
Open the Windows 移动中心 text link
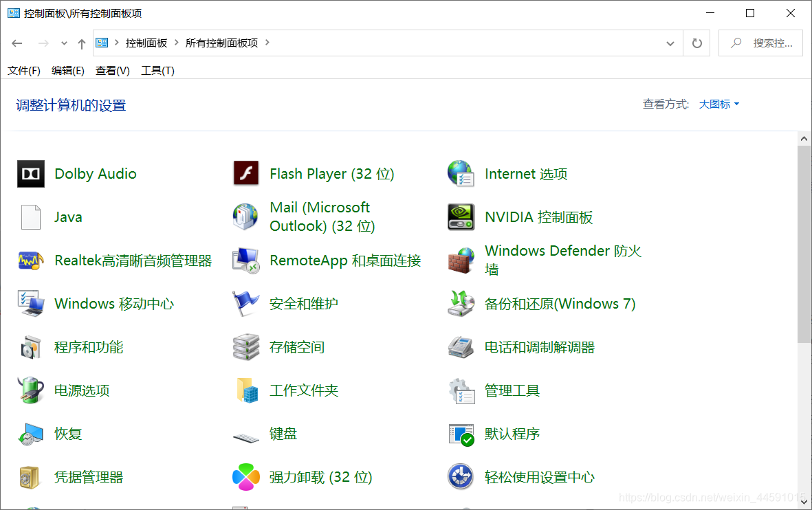point(114,304)
